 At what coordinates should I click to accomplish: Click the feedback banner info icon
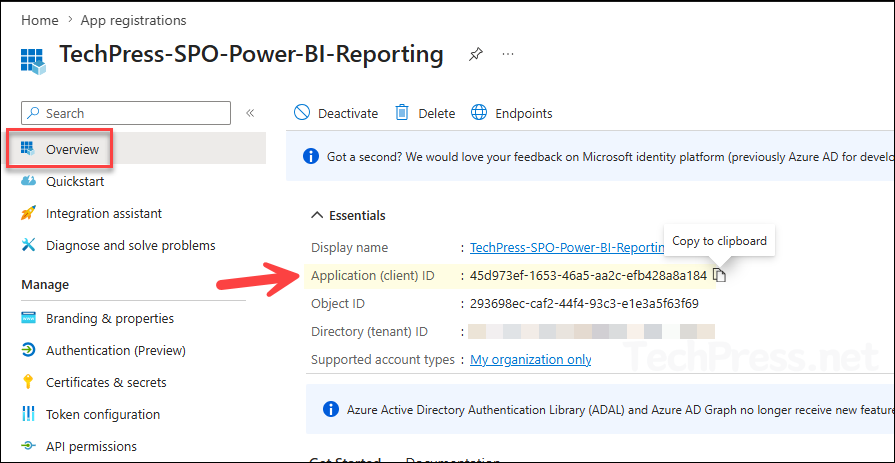click(x=311, y=156)
